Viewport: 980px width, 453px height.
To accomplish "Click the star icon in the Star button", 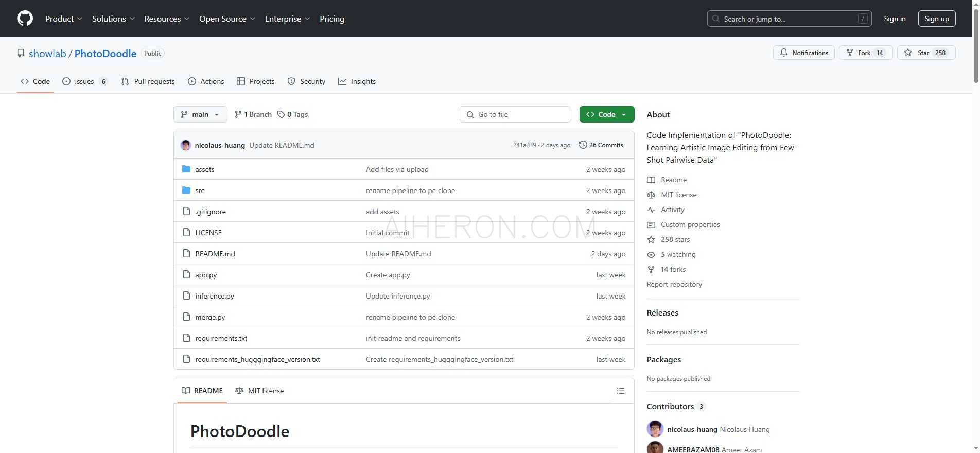I will (x=908, y=53).
